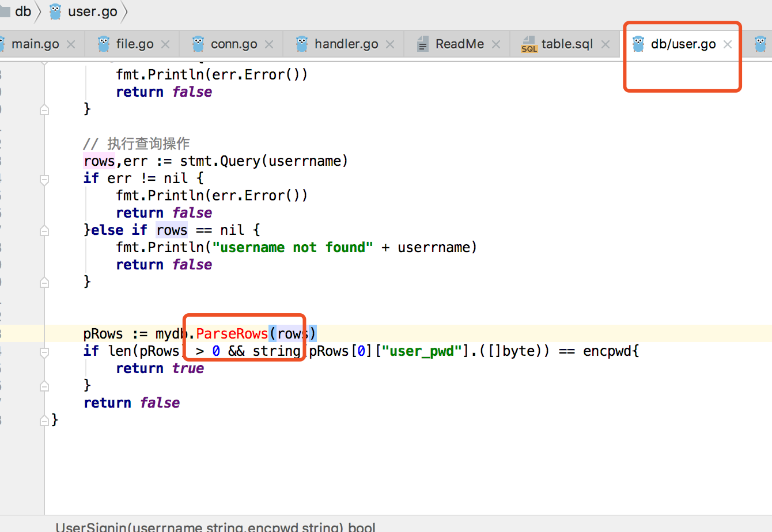The image size is (772, 532).
Task: Click 'rows' in 'else if rows == nil'
Action: tap(172, 230)
